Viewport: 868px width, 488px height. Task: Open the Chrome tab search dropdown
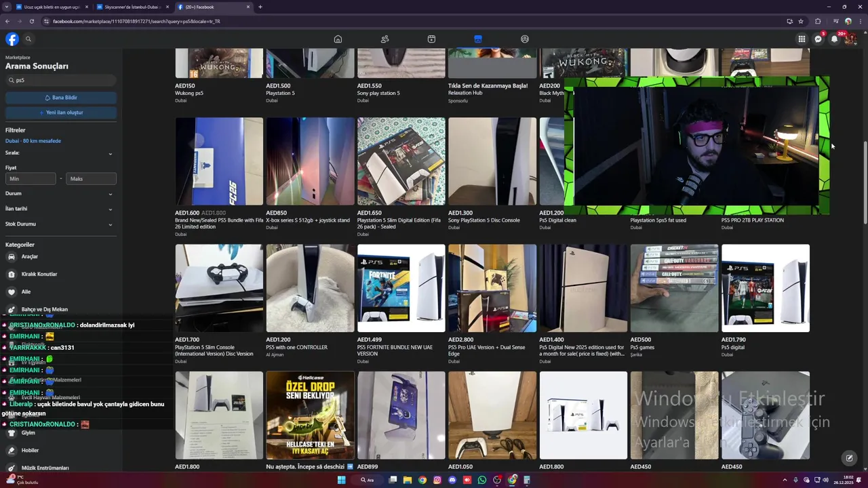(7, 7)
